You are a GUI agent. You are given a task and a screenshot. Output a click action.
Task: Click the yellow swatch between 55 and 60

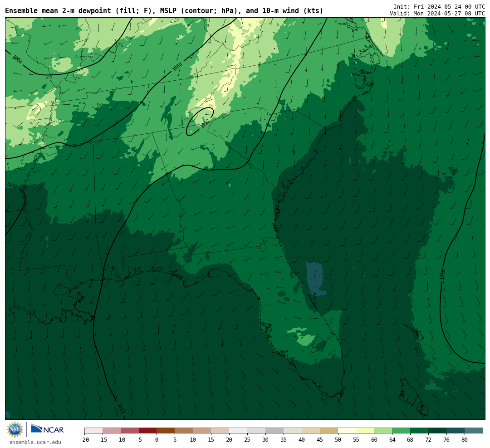(365, 431)
